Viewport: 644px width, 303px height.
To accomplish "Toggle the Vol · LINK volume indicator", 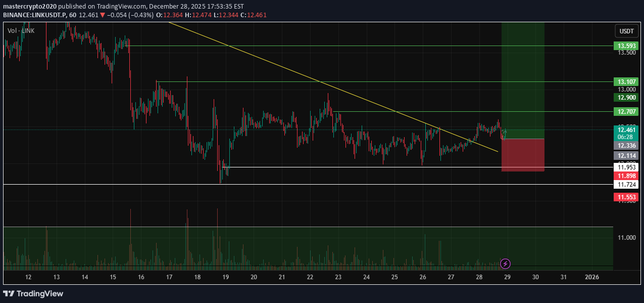I will (x=20, y=30).
